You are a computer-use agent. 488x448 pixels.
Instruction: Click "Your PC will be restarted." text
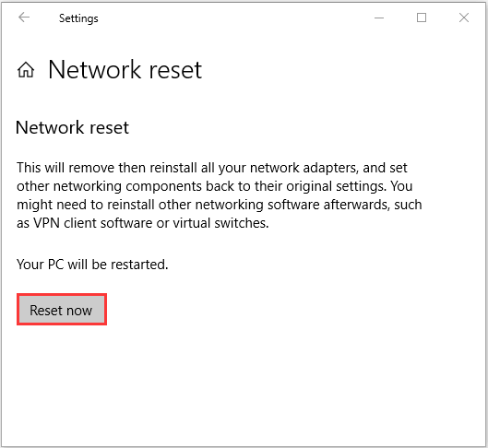92,265
